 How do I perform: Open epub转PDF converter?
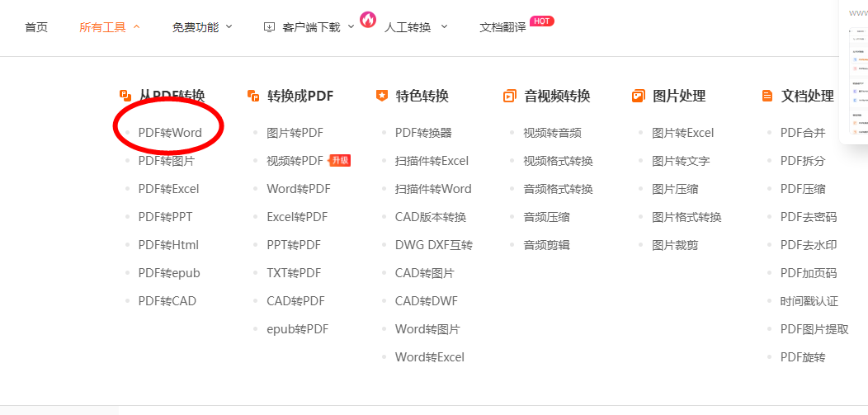[297, 330]
